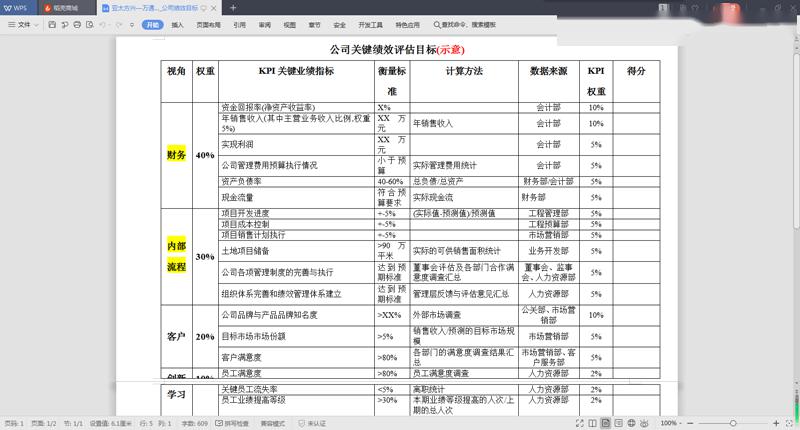Screen dimensions: 800x430
Task: Click the search command input field
Action: pyautogui.click(x=465, y=24)
